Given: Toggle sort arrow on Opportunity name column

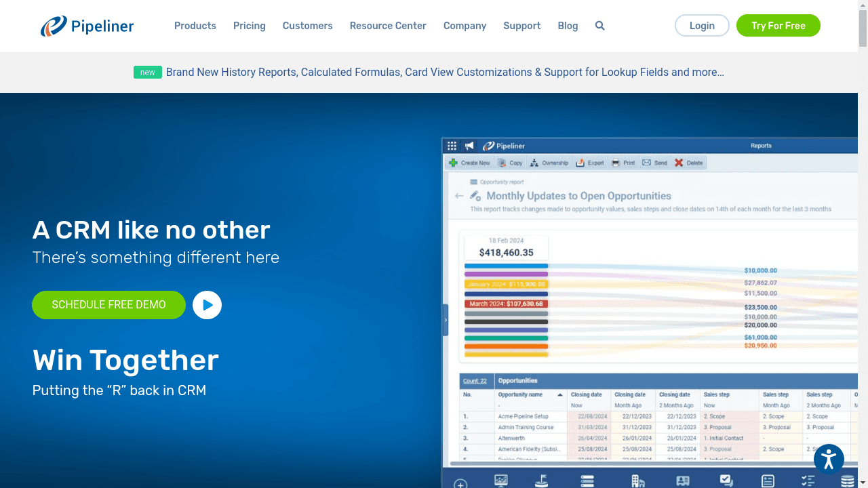Looking at the screenshot, I should coord(560,394).
